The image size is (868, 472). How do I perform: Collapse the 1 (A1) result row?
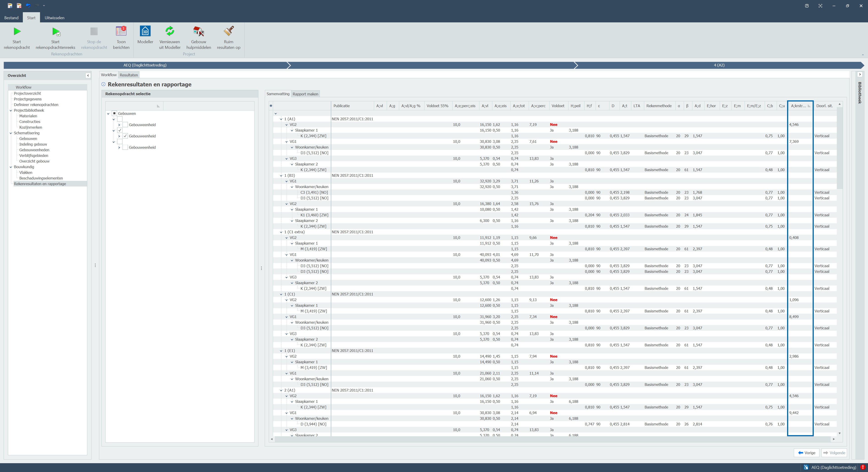point(281,119)
